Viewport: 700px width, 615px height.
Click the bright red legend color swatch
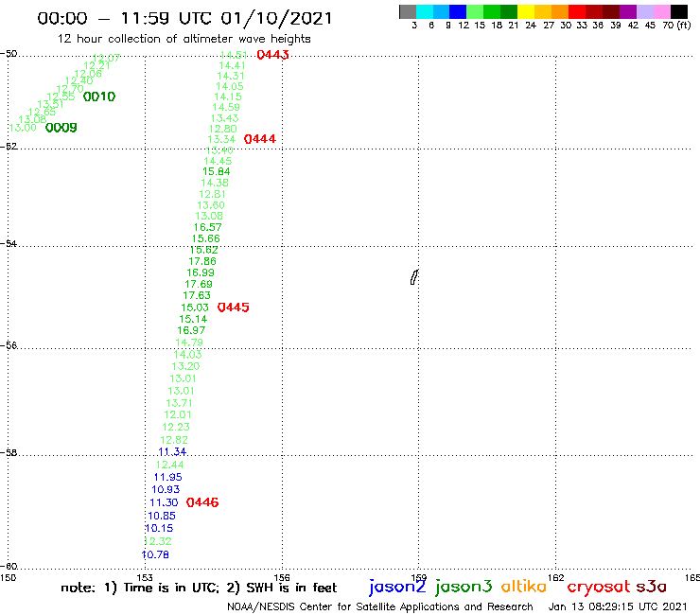(577, 11)
